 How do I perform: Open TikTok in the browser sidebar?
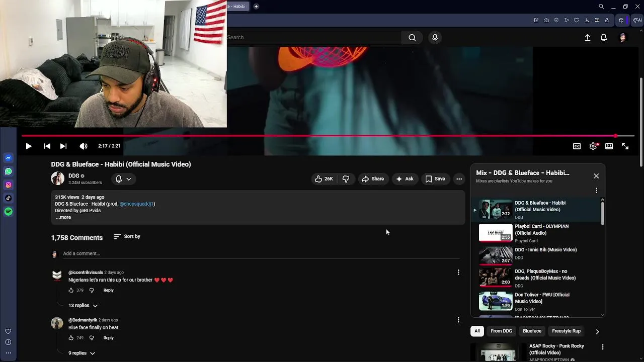[8, 198]
